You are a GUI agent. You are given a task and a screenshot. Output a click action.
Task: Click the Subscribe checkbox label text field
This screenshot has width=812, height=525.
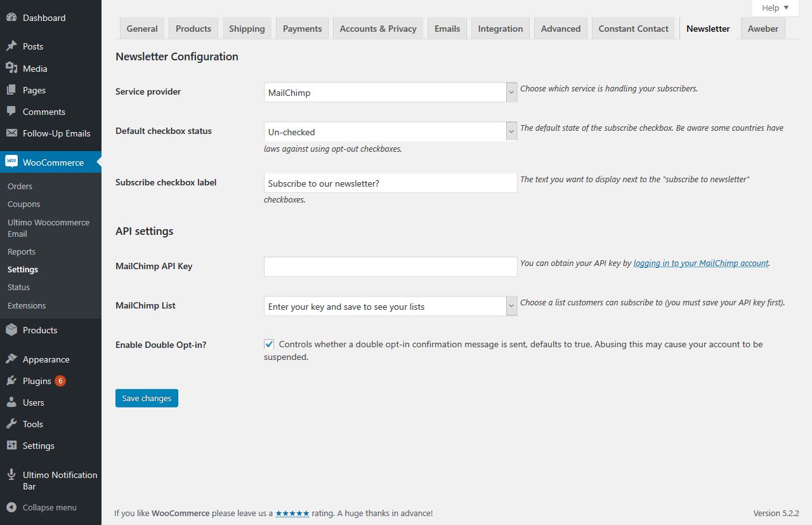click(390, 183)
